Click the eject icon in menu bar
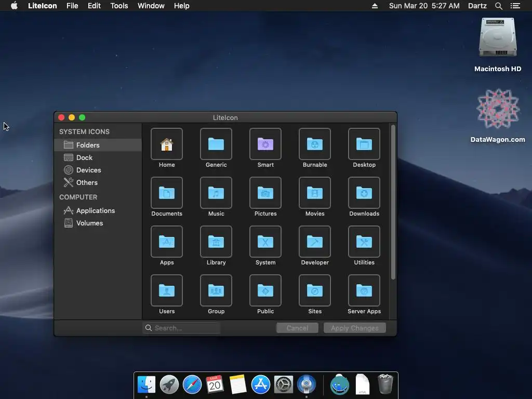Image resolution: width=532 pixels, height=399 pixels. point(375,6)
